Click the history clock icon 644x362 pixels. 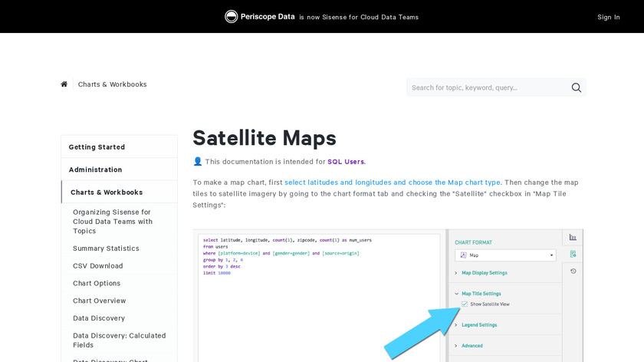coord(573,271)
